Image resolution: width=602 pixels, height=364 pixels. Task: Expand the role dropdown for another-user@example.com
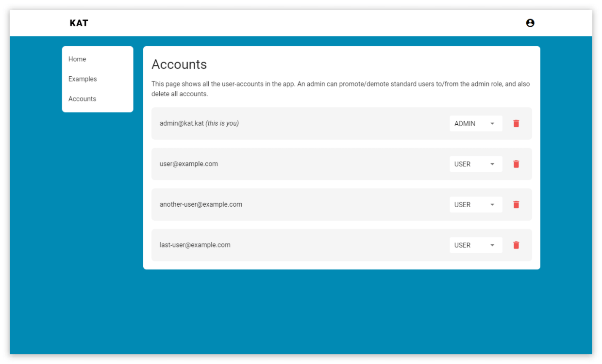click(476, 205)
